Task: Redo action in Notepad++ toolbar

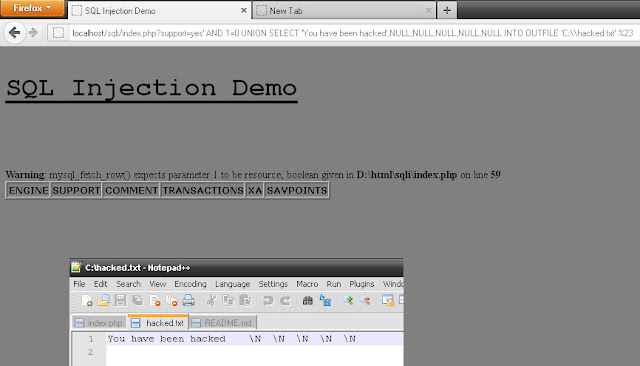Action: click(285, 301)
